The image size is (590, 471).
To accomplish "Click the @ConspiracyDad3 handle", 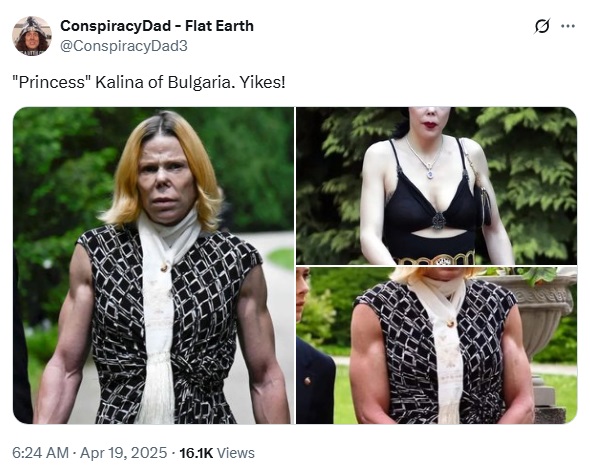I will pyautogui.click(x=124, y=46).
